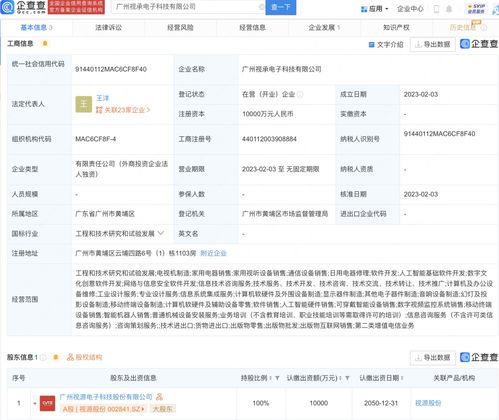The image size is (499, 420).
Task: Expand the shareholder row 1 with the small arrow
Action: coord(35,403)
